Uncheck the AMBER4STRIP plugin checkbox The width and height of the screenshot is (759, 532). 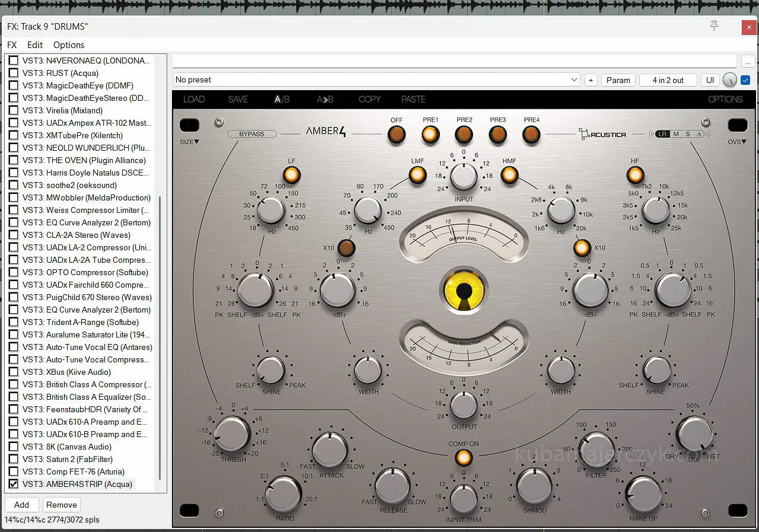click(x=13, y=484)
